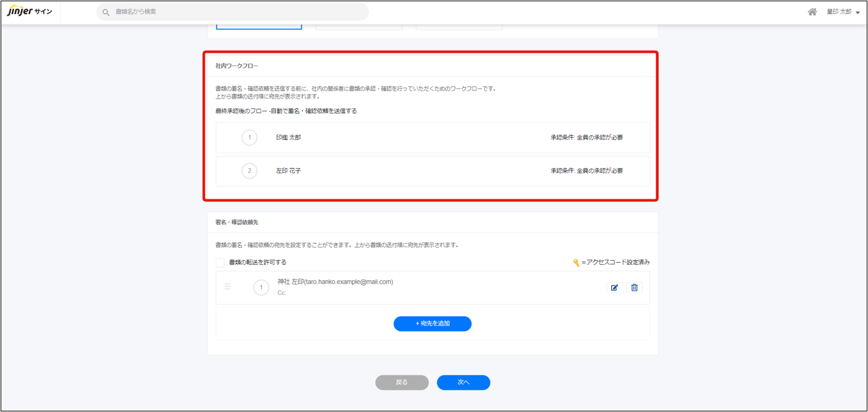Viewport: 868px width, 412px height.
Task: Edit the 神社 左印 recipient with the pencil icon
Action: [x=614, y=288]
